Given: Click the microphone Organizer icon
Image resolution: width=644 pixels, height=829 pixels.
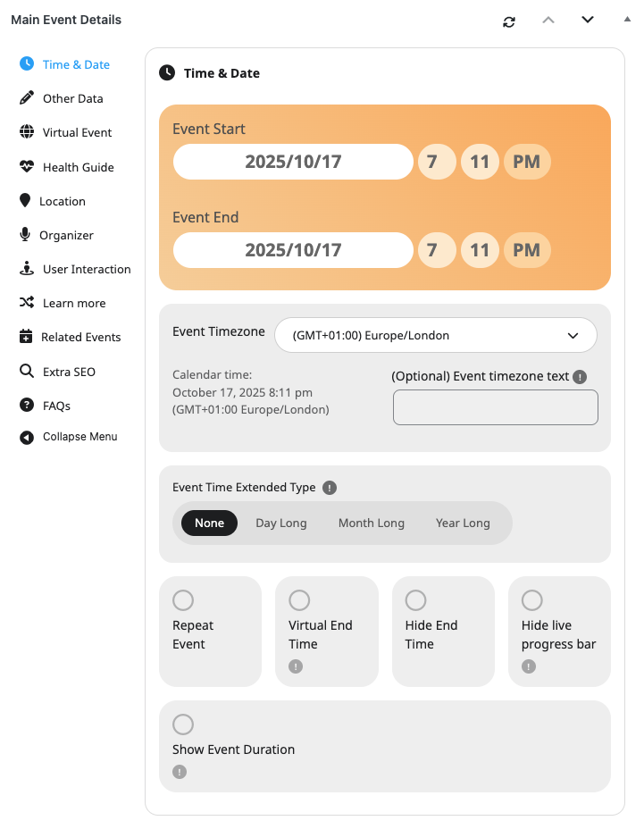Looking at the screenshot, I should [x=25, y=235].
